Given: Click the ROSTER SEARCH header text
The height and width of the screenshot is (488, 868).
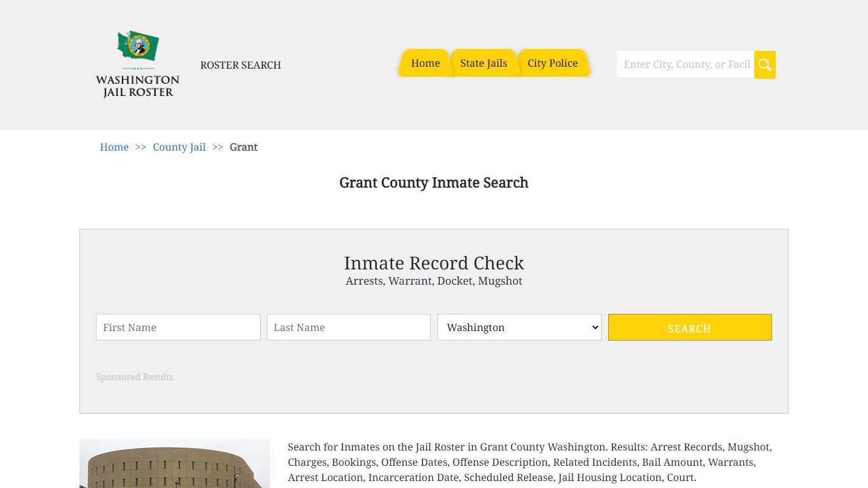Looking at the screenshot, I should [x=241, y=65].
